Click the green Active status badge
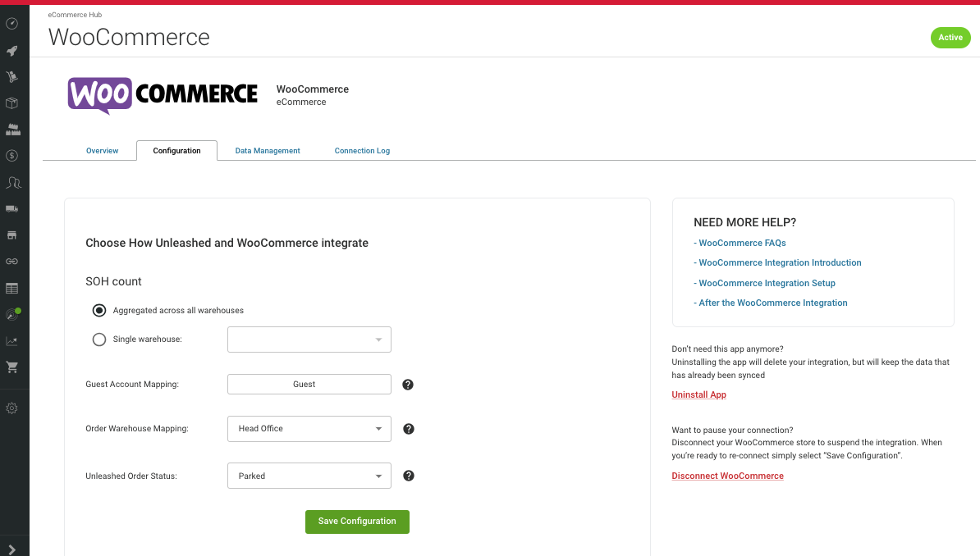980x556 pixels. 950,38
